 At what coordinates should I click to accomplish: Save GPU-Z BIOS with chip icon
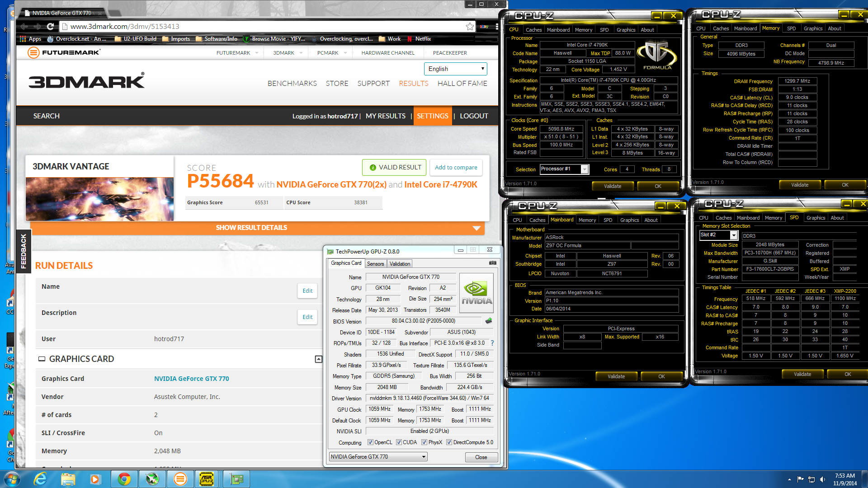(489, 321)
